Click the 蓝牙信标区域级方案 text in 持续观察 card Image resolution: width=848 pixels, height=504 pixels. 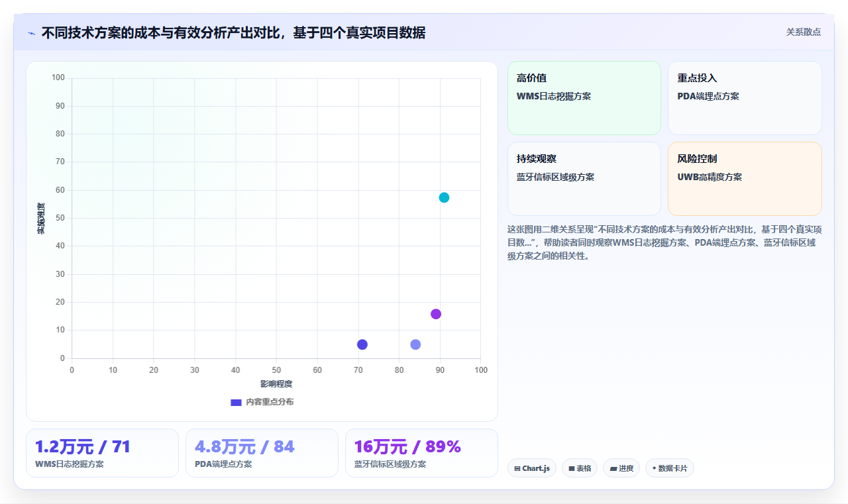(555, 177)
